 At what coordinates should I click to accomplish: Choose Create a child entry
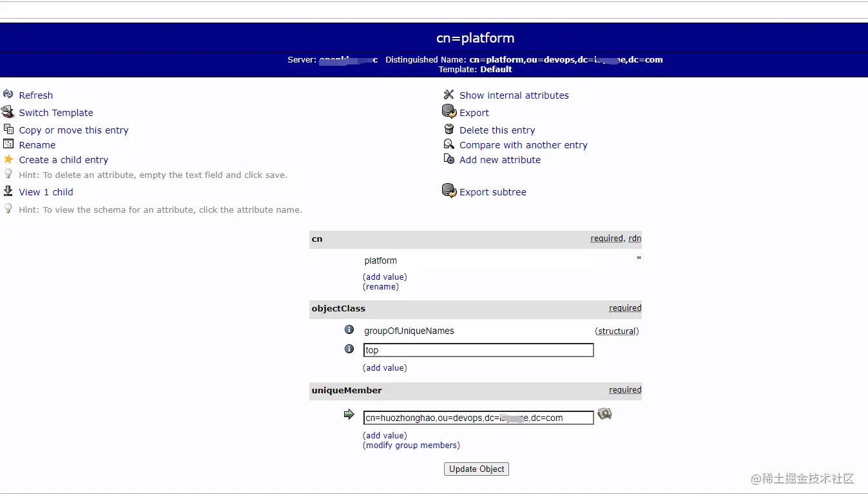(64, 160)
